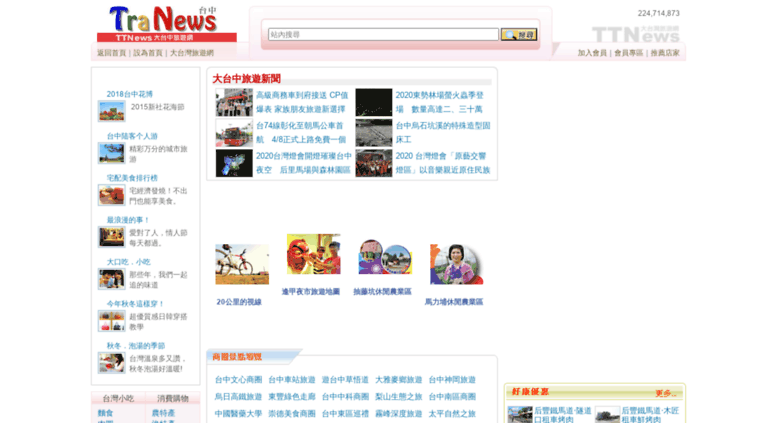Open news 台74線彰化至朝馬公車首航 headline
The height and width of the screenshot is (423, 777).
(301, 133)
